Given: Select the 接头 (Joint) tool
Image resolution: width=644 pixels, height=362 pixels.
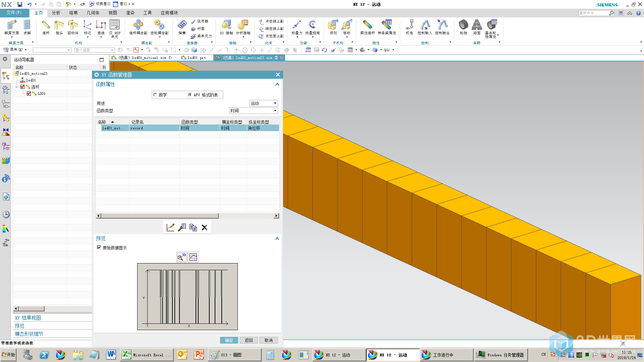Looking at the screenshot, I should pos(59,27).
